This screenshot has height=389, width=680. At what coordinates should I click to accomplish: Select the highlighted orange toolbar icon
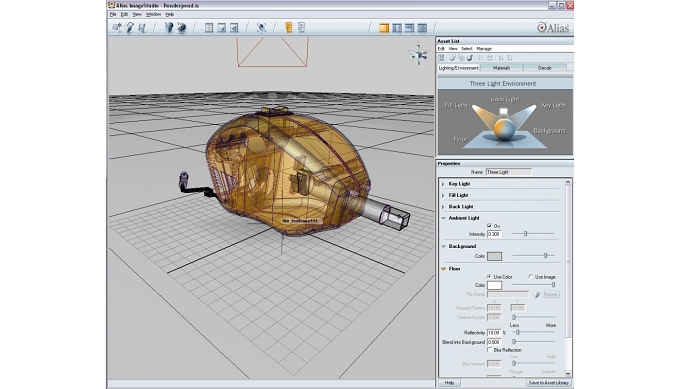pos(289,28)
